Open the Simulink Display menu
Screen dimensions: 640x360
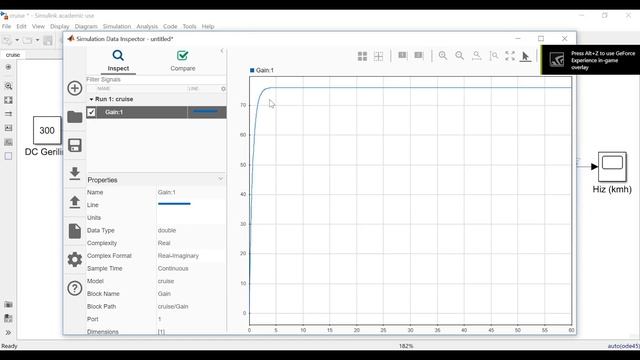tap(60, 26)
